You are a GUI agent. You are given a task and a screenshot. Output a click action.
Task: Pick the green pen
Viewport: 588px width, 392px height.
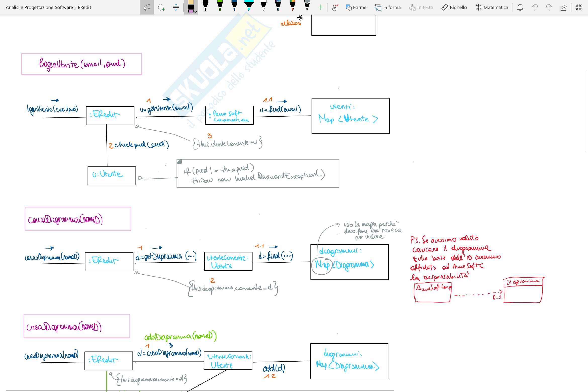[220, 6]
